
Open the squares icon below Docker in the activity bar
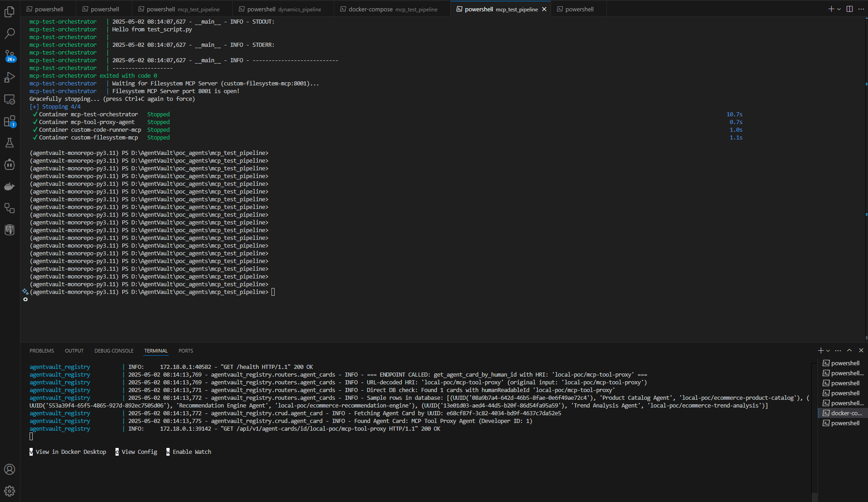click(10, 208)
